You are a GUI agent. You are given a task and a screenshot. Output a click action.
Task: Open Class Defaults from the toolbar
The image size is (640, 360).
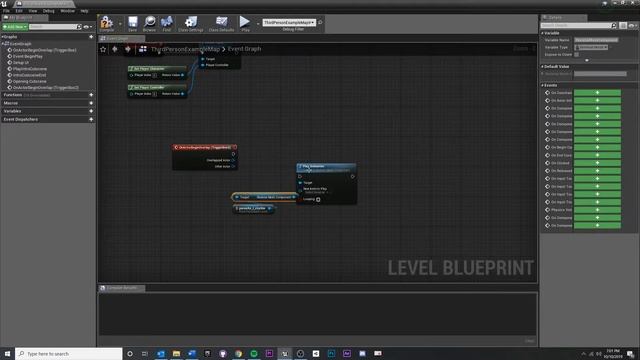point(222,22)
